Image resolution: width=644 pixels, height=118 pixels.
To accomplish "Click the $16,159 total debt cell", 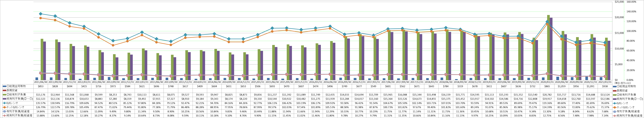I will (x=446, y=95).
